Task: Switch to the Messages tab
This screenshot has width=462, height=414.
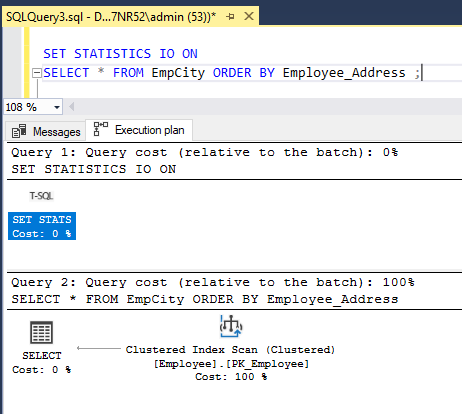Action: click(x=45, y=131)
